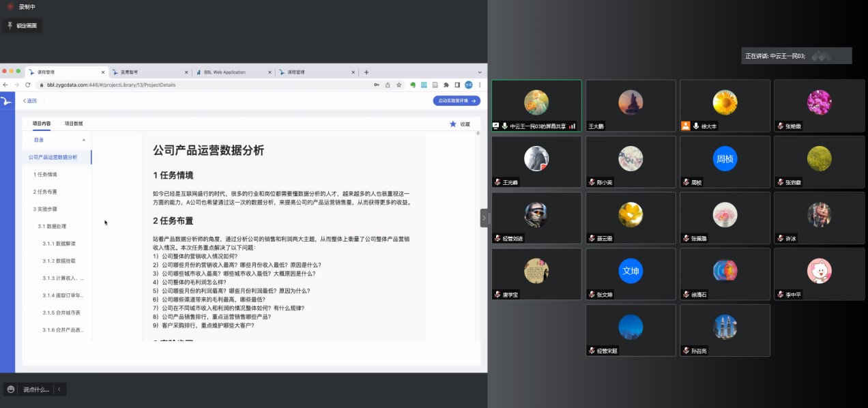
Task: Collapse the 目录 table of contents
Action: coord(84,140)
